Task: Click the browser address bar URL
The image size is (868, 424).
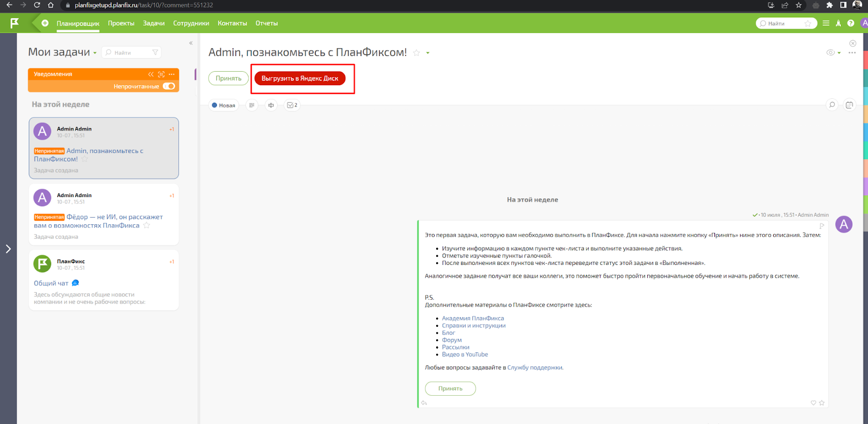Action: [x=144, y=5]
